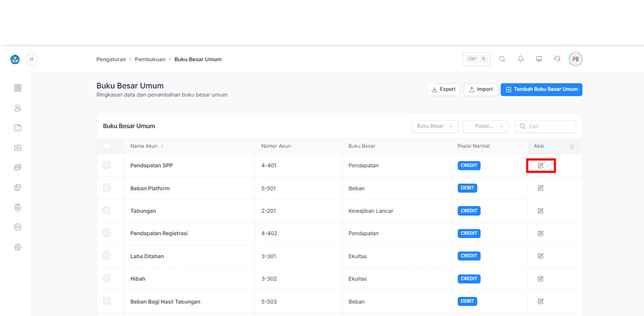Check the Hibah row checkbox

pos(106,278)
